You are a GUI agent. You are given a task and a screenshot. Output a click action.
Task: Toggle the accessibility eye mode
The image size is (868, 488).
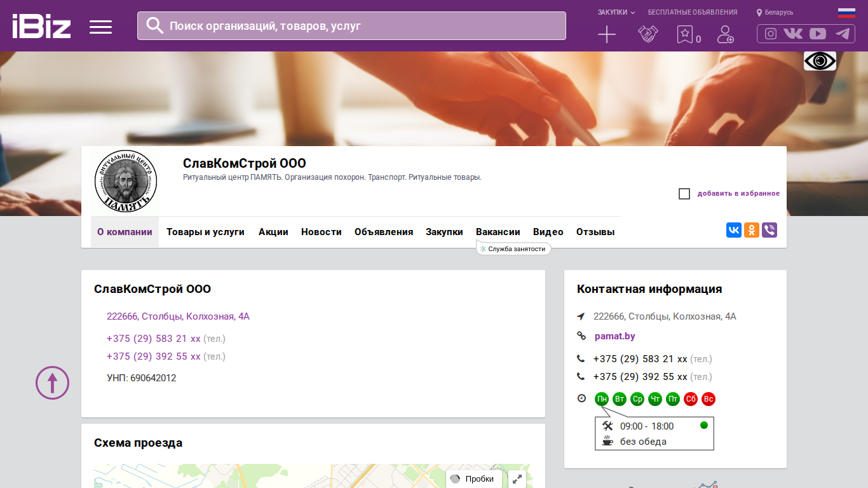(820, 61)
